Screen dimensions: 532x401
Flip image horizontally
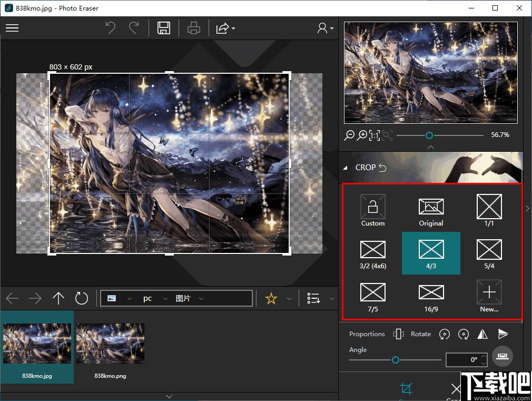(x=482, y=334)
